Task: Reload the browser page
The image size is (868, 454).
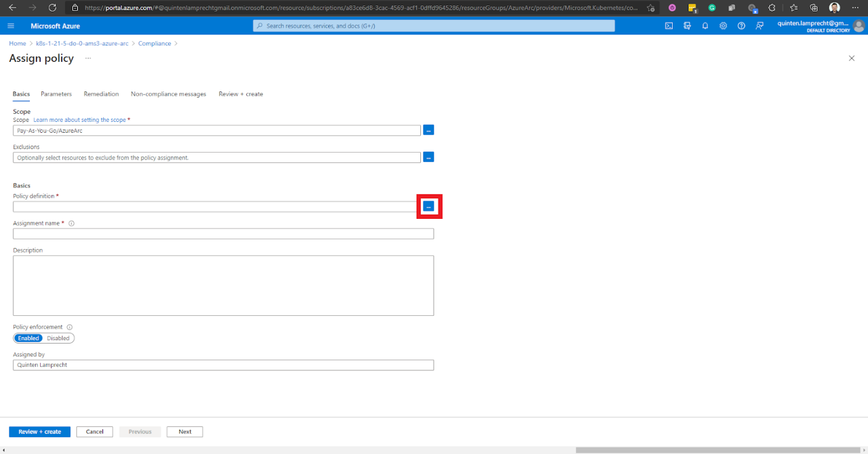Action: pyautogui.click(x=52, y=8)
